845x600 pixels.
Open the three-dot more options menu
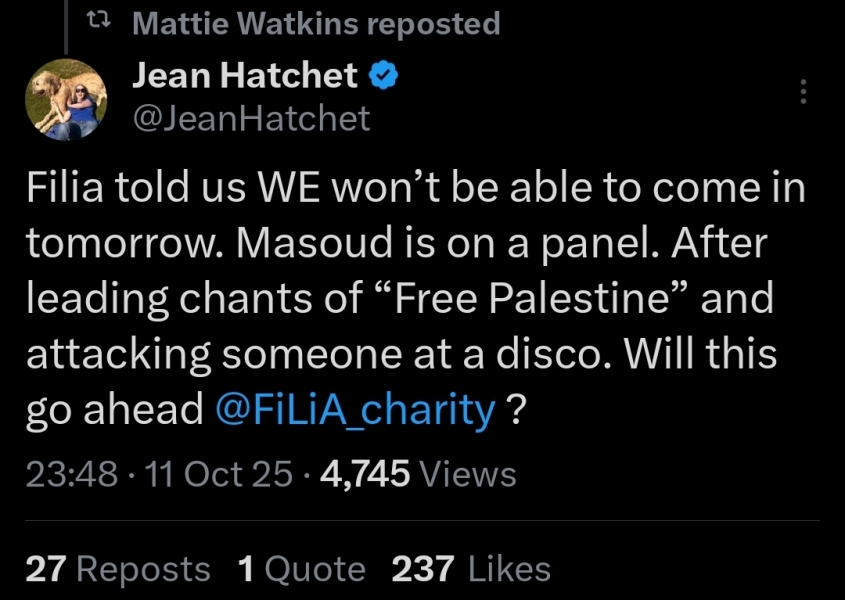pos(804,93)
